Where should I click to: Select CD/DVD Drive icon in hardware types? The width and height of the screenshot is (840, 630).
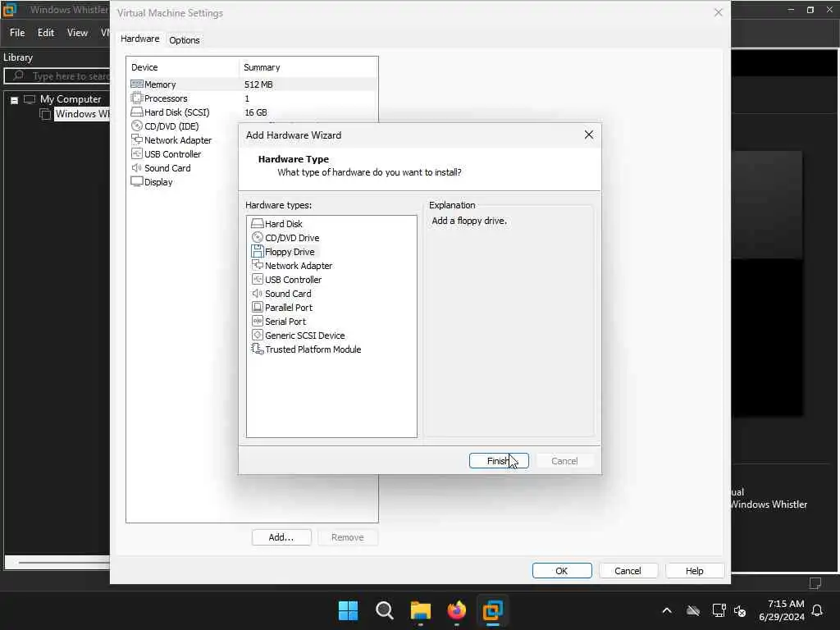pyautogui.click(x=257, y=237)
